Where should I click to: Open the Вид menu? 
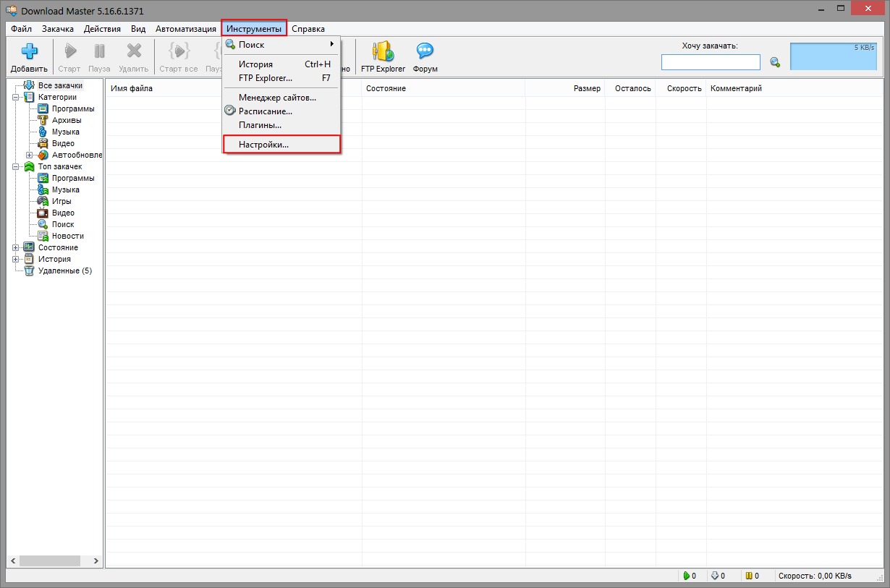[x=138, y=29]
